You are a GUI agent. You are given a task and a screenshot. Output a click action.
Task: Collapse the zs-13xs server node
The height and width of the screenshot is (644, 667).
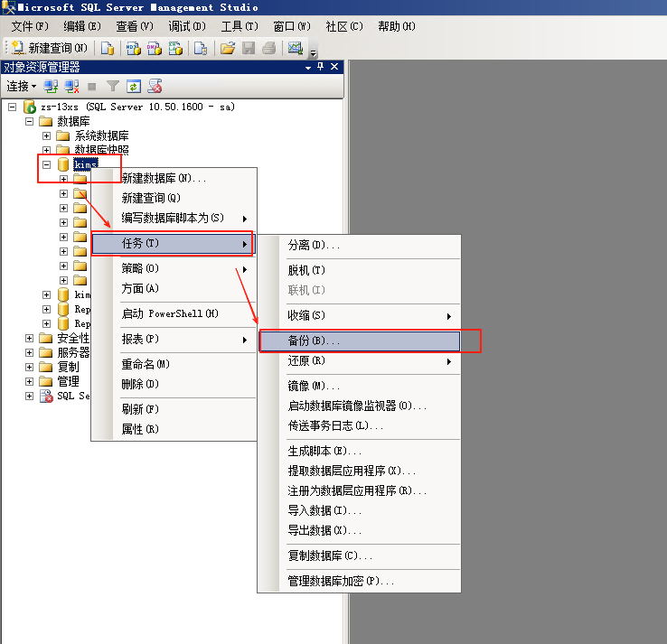(13, 107)
